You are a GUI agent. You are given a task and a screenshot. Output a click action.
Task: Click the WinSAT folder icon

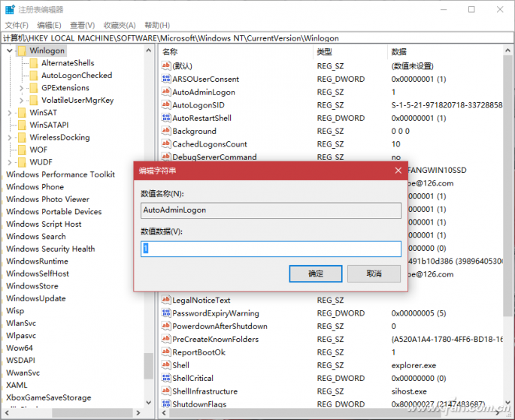click(22, 113)
